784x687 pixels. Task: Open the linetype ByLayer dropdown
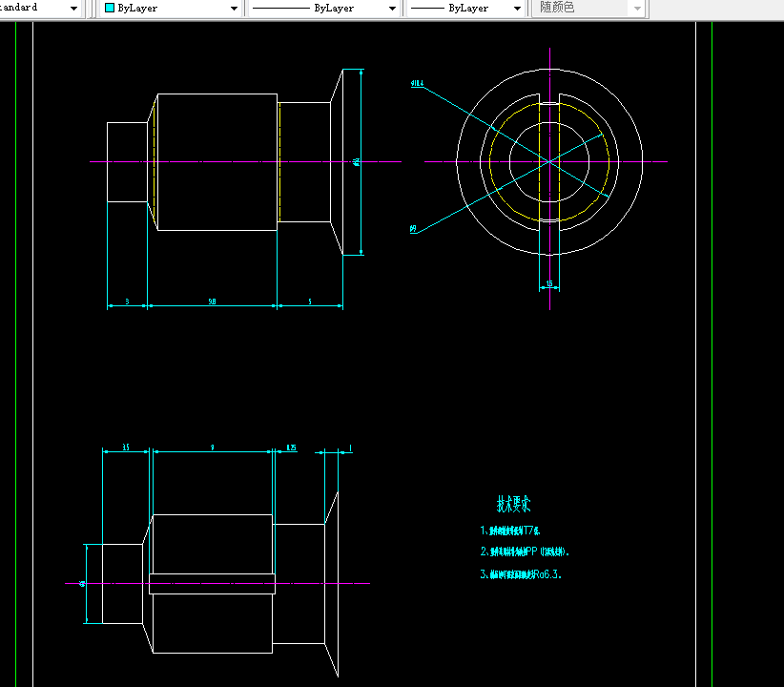(x=324, y=8)
